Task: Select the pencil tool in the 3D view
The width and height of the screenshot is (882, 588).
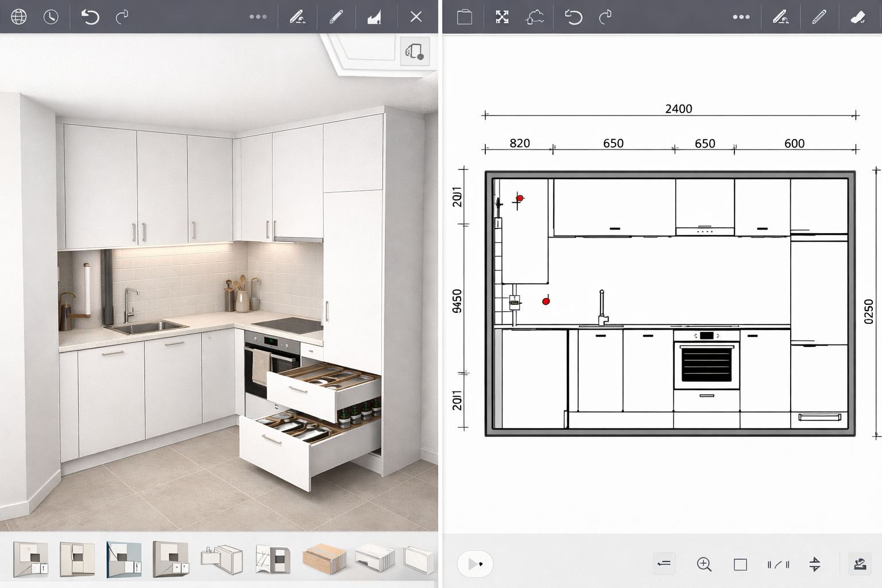Action: pyautogui.click(x=336, y=17)
